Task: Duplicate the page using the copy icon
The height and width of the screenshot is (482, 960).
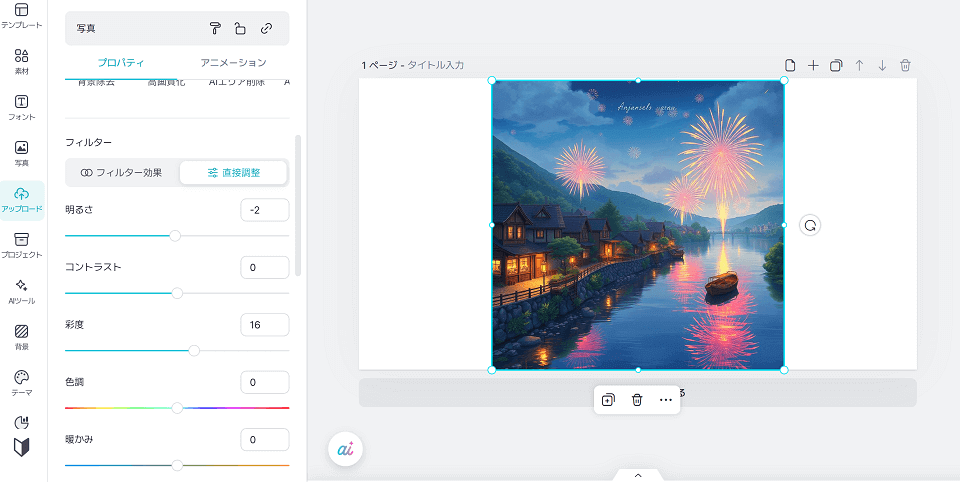Action: click(836, 65)
